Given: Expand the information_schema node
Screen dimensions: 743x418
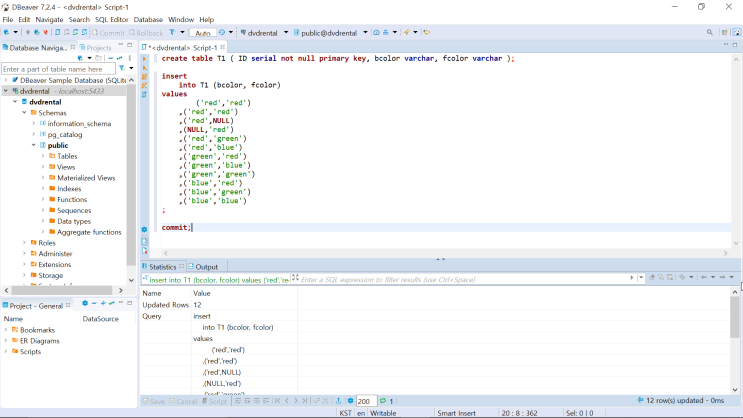Looking at the screenshot, I should (34, 123).
